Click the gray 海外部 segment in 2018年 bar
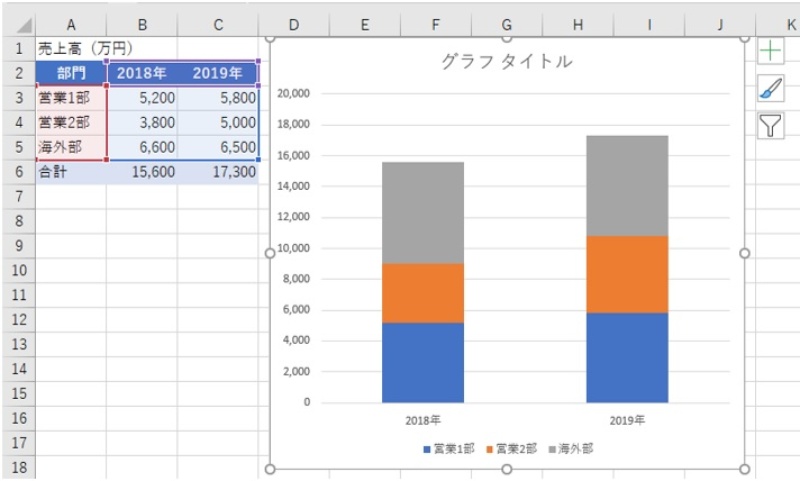 point(422,212)
